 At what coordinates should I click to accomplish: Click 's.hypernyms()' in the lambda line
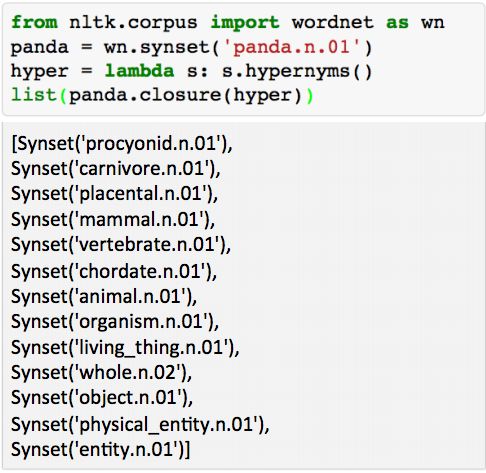coord(297,72)
